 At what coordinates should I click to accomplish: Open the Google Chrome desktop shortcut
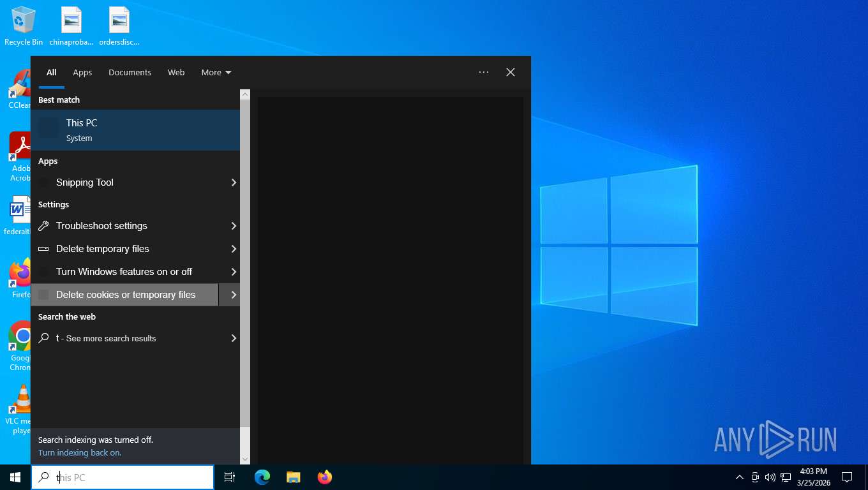point(20,346)
